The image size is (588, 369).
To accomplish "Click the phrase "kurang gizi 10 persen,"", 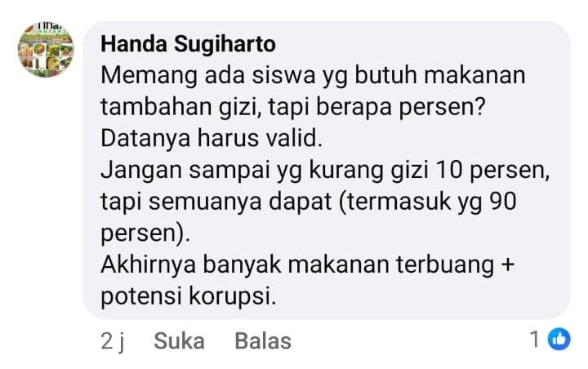I will pyautogui.click(x=430, y=171).
